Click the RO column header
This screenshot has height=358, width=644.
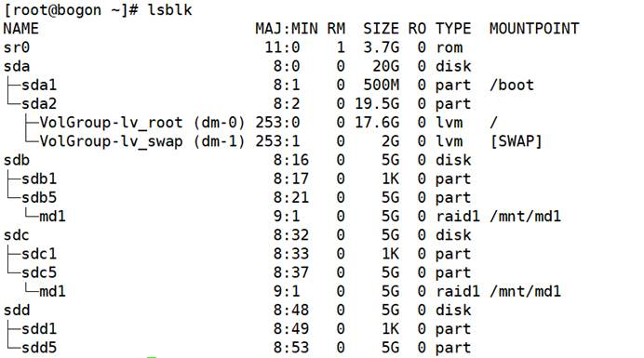pos(417,28)
